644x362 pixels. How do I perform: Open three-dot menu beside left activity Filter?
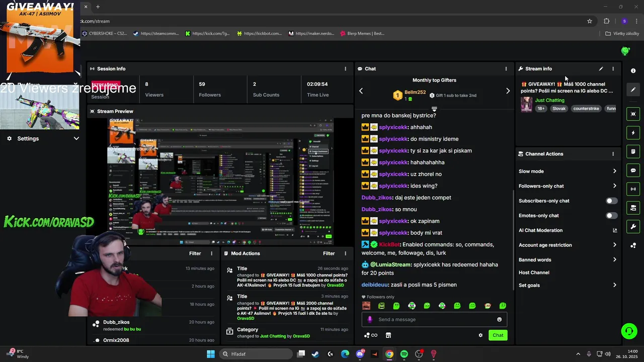click(211, 253)
